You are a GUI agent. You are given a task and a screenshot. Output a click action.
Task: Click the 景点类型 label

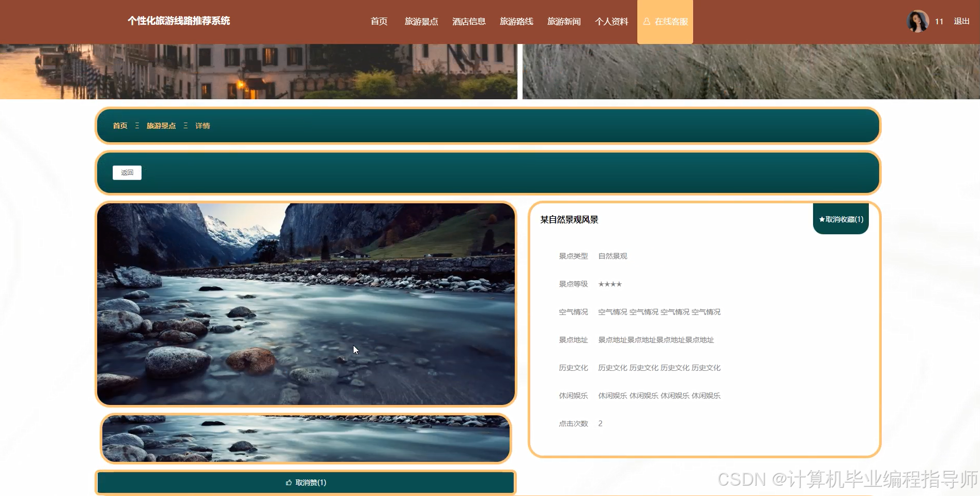tap(573, 256)
